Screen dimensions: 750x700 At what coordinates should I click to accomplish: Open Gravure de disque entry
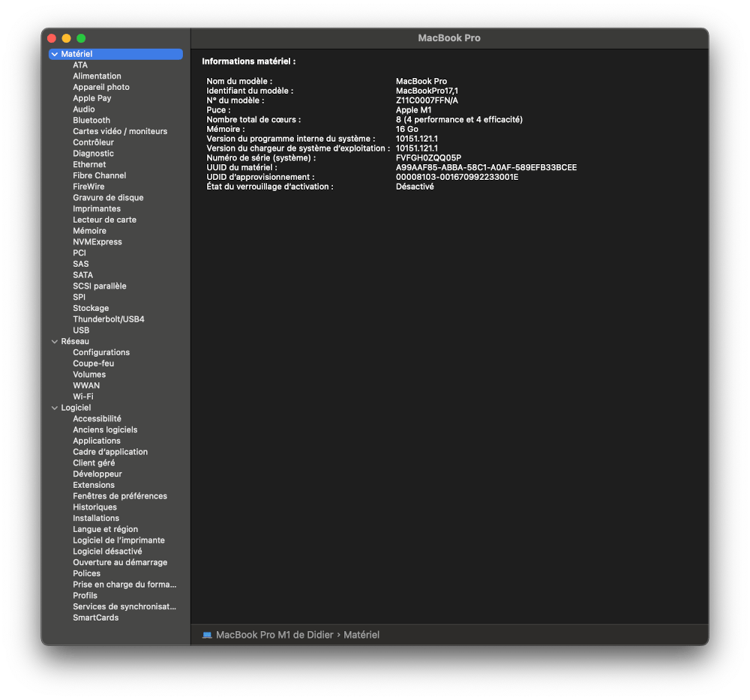108,198
